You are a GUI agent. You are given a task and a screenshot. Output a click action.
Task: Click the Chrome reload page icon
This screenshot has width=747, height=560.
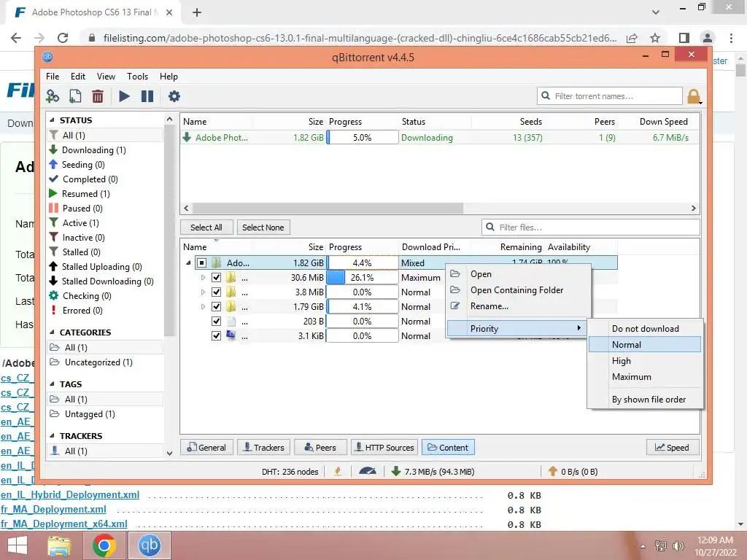pyautogui.click(x=63, y=38)
